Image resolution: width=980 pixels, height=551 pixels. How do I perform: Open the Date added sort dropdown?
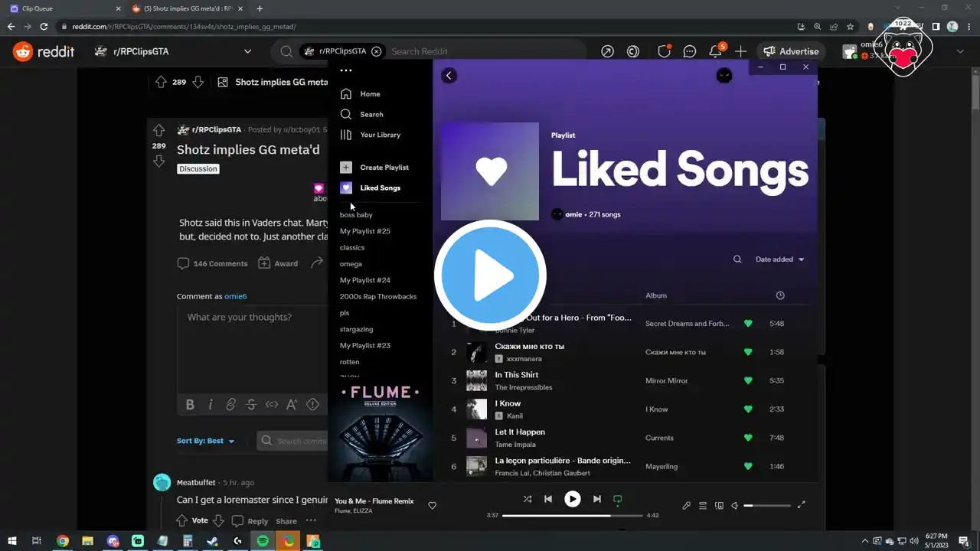coord(780,259)
